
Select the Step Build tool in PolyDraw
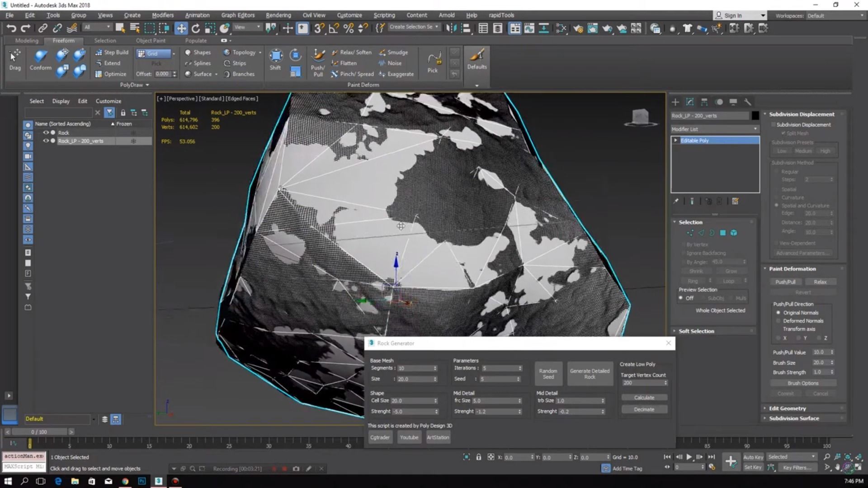[x=112, y=52]
